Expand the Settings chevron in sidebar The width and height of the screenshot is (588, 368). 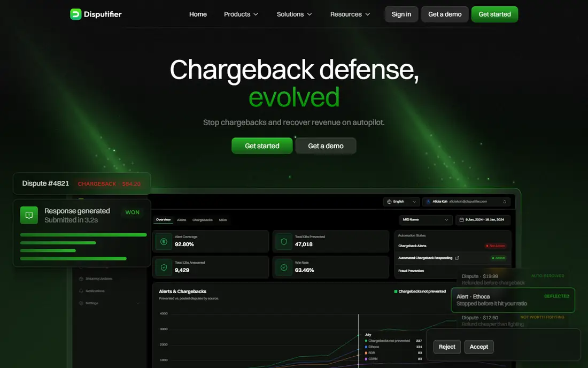(137, 303)
